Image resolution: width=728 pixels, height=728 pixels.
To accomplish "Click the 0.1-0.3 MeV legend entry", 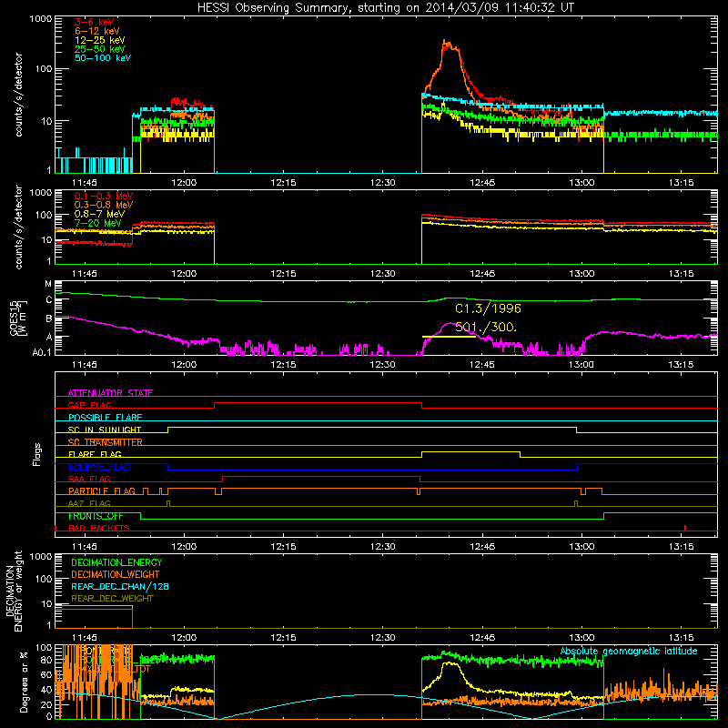I will pyautogui.click(x=104, y=196).
